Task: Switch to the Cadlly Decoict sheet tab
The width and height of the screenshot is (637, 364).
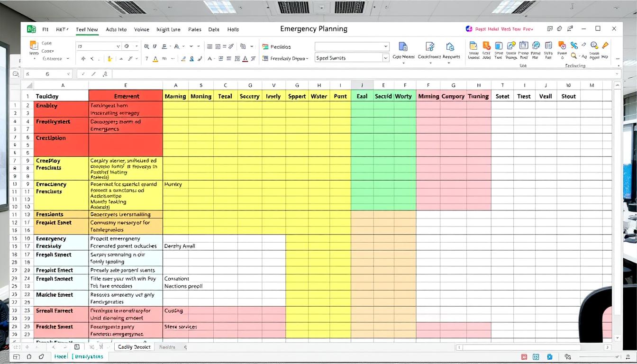Action: [134, 347]
